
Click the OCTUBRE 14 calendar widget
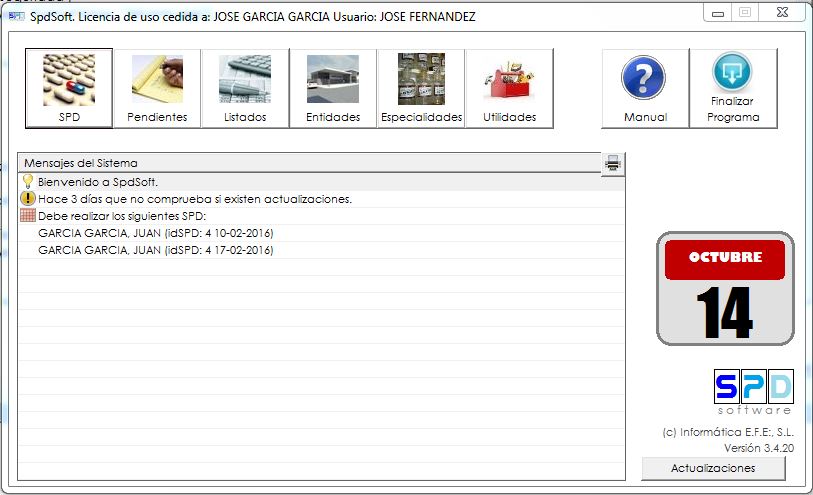(x=725, y=289)
